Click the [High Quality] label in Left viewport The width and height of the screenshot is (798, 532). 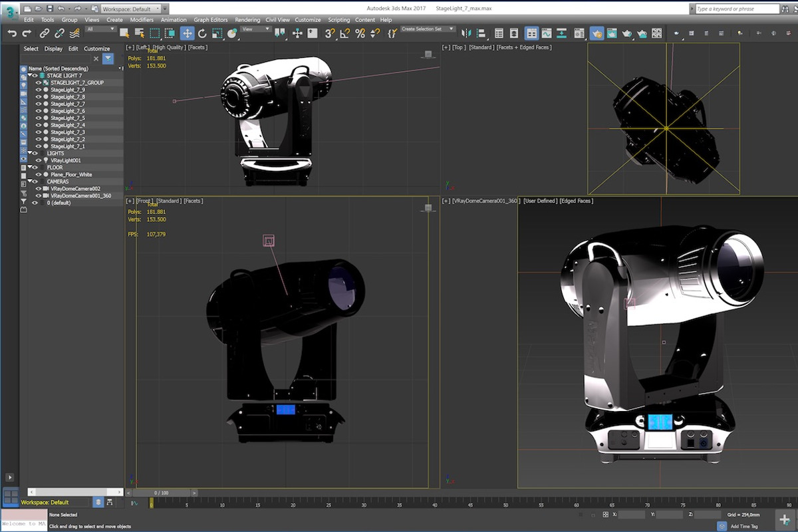pos(168,48)
